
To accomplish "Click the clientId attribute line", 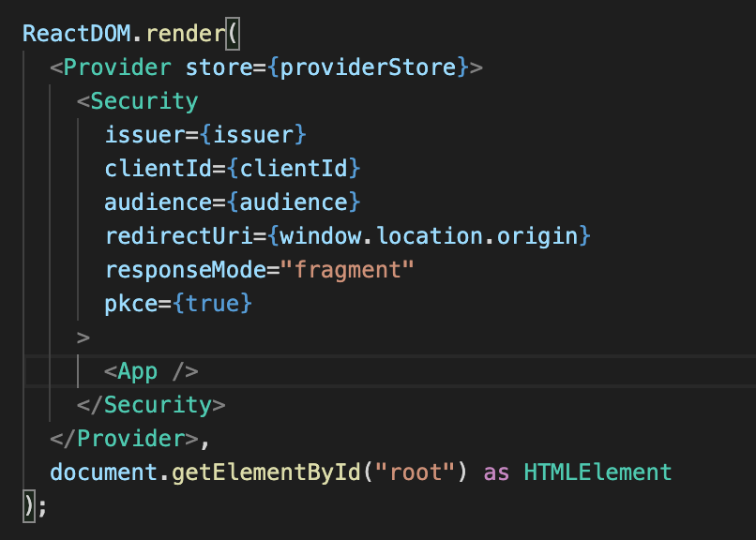I will [233, 169].
